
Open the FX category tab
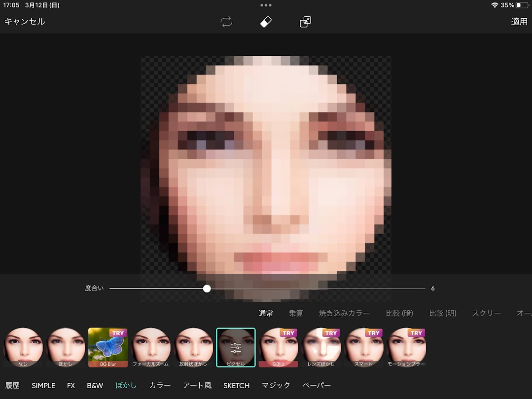tap(71, 385)
